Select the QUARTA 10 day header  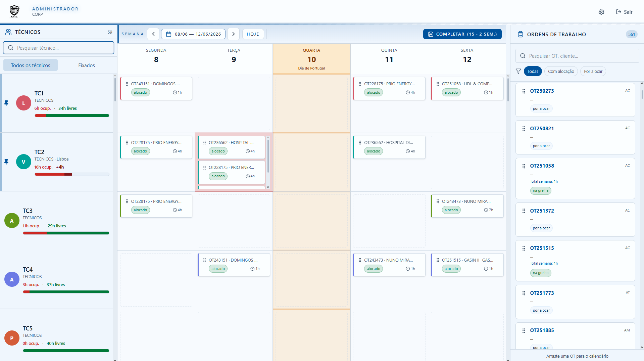(x=311, y=58)
